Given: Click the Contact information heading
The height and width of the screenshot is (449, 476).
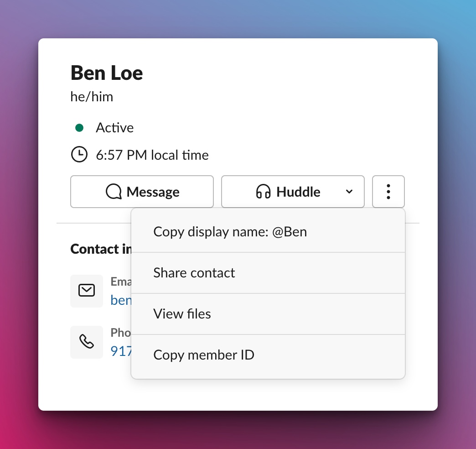Looking at the screenshot, I should point(101,249).
